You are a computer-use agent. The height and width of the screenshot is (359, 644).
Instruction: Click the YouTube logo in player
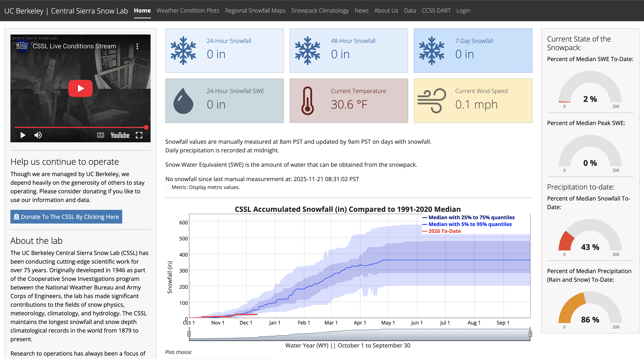coord(120,135)
